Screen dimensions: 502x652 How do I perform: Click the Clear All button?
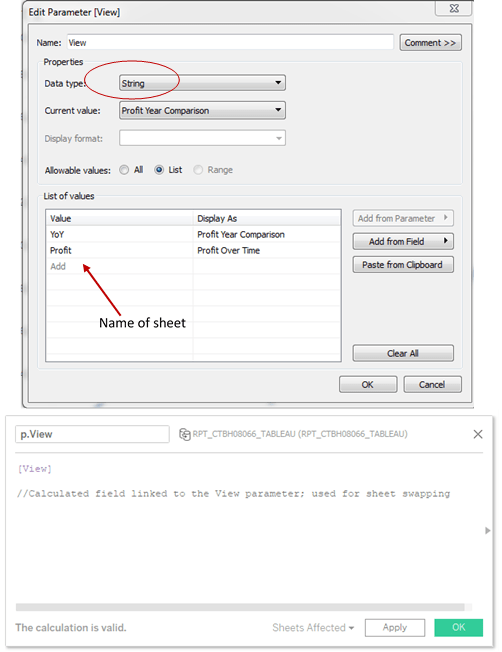pyautogui.click(x=403, y=353)
